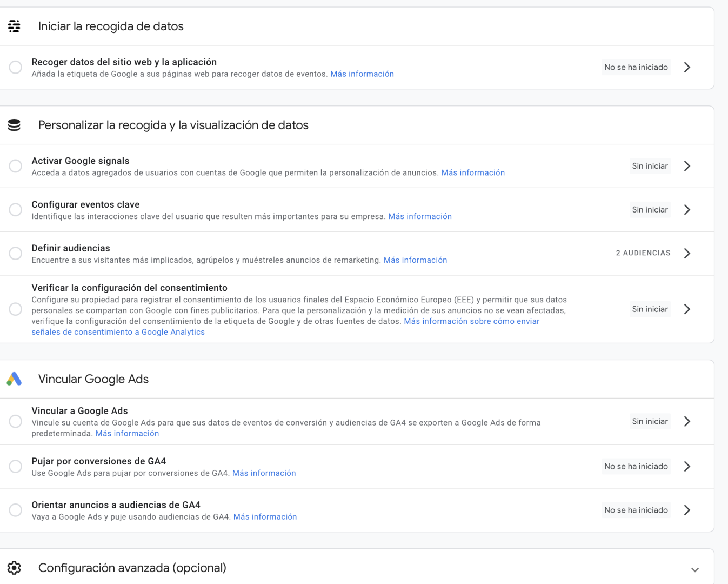Open Más información link for eventos clave
Viewport: 728px width, 584px height.
click(420, 217)
